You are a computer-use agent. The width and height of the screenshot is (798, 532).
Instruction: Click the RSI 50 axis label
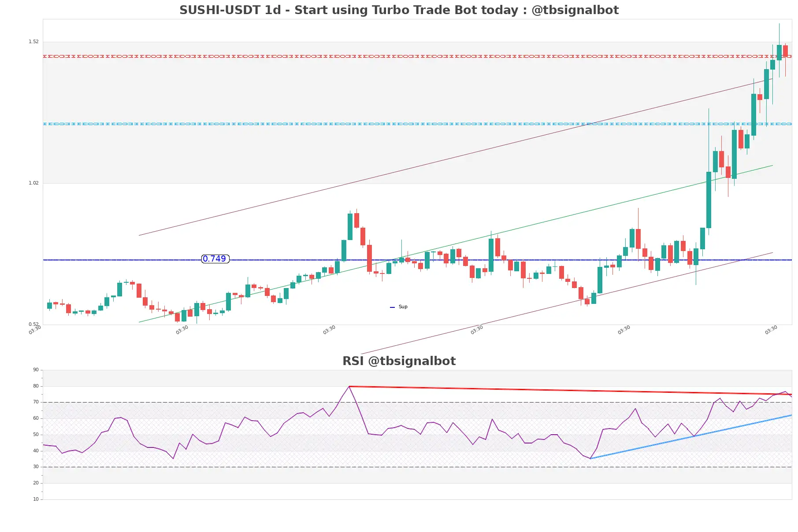36,435
